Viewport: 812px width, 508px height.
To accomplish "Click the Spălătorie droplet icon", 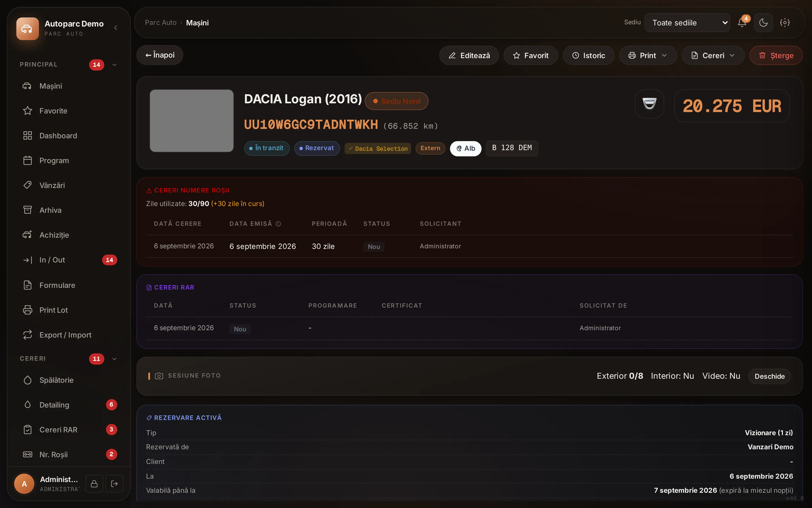I will pos(28,380).
